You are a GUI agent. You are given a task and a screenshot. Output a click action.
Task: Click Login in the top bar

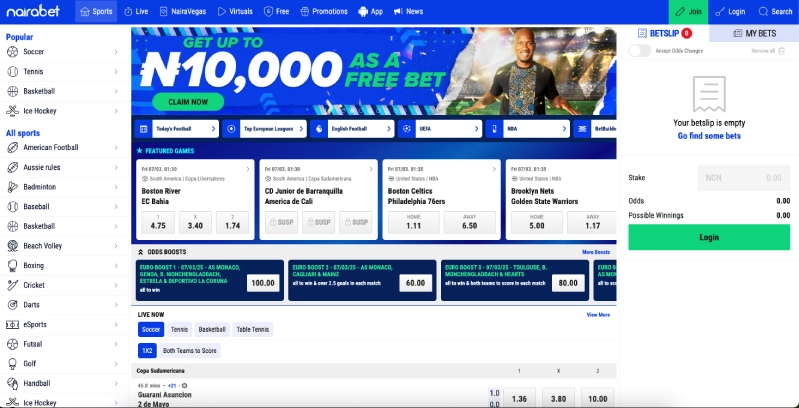pyautogui.click(x=730, y=12)
